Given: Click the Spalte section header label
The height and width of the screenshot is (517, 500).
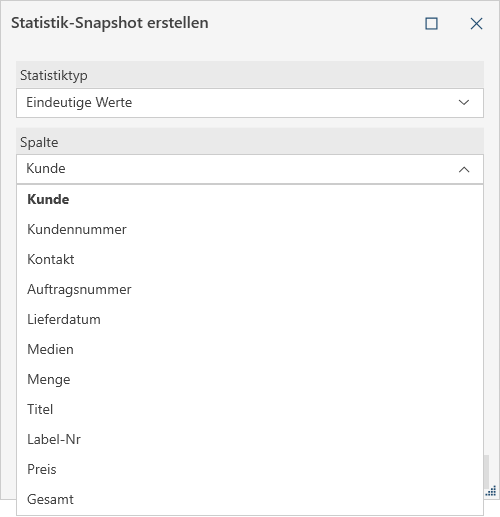Looking at the screenshot, I should 39,142.
